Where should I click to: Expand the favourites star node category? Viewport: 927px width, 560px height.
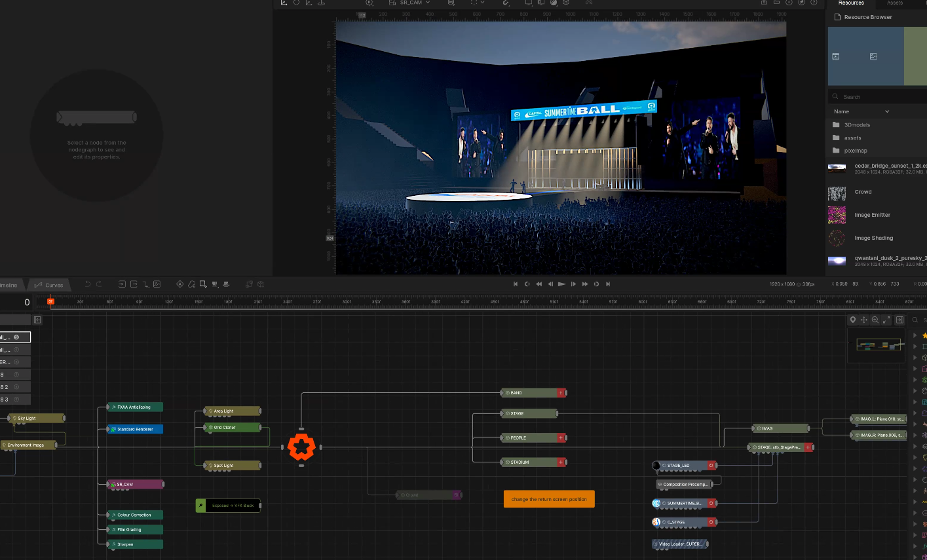[x=915, y=335]
